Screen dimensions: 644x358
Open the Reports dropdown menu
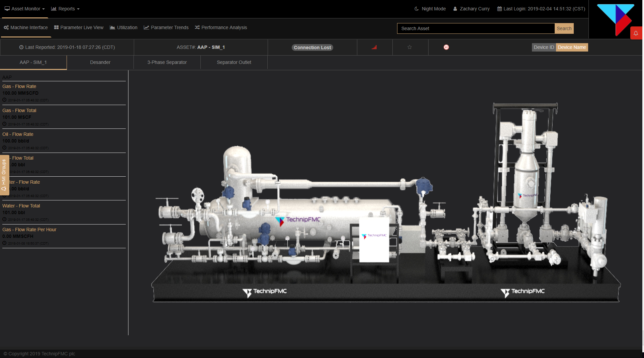point(66,9)
